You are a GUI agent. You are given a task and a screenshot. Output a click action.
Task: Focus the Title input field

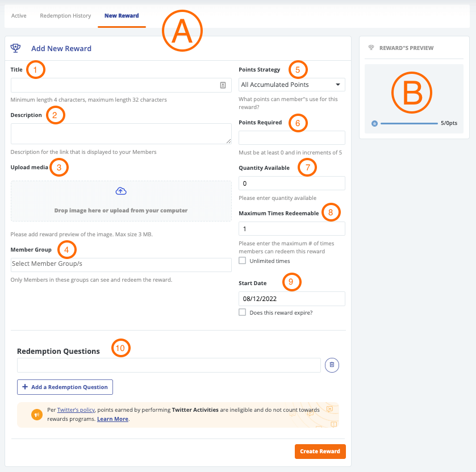tap(121, 85)
